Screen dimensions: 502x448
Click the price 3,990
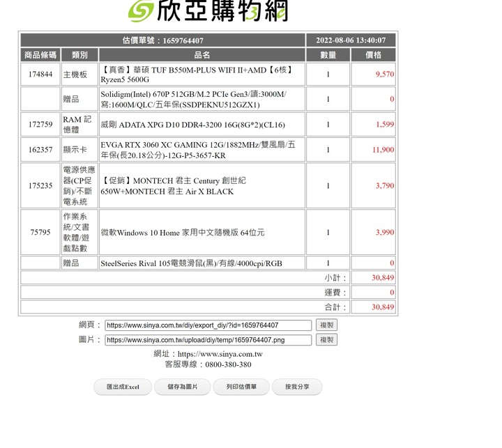pos(384,232)
